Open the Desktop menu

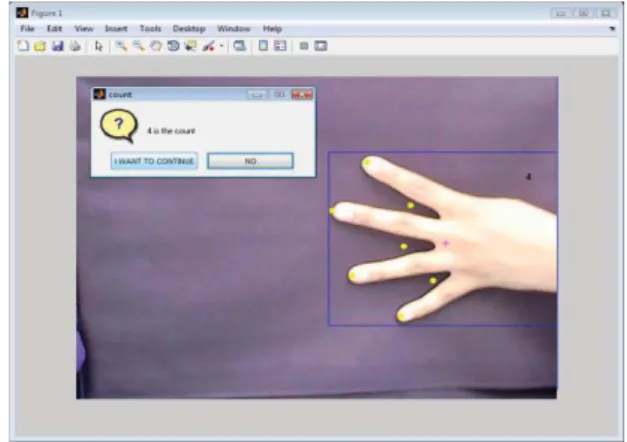[189, 29]
